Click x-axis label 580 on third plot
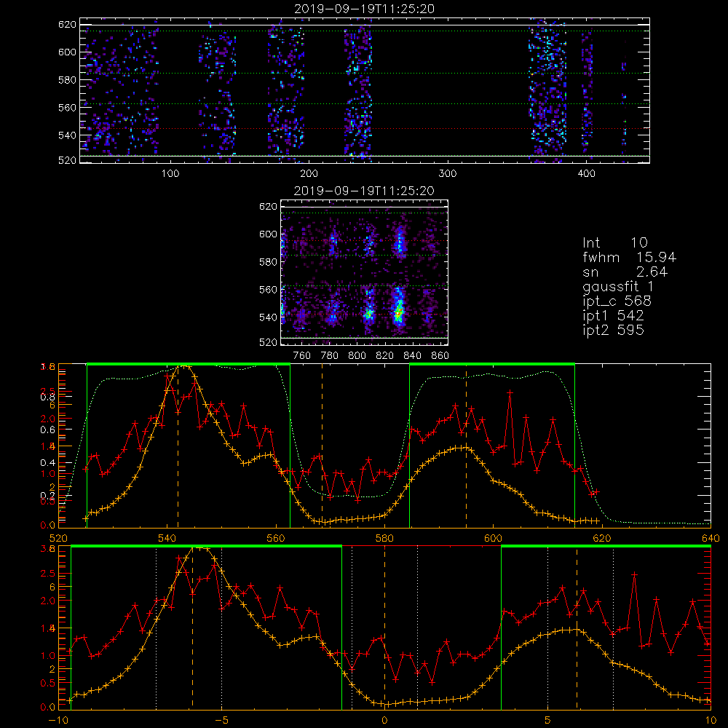 [x=384, y=538]
